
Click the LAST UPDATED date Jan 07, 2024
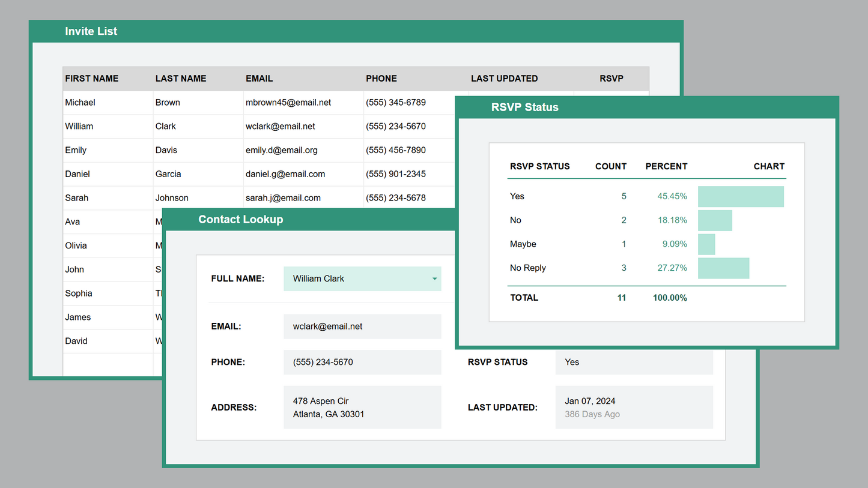point(590,400)
